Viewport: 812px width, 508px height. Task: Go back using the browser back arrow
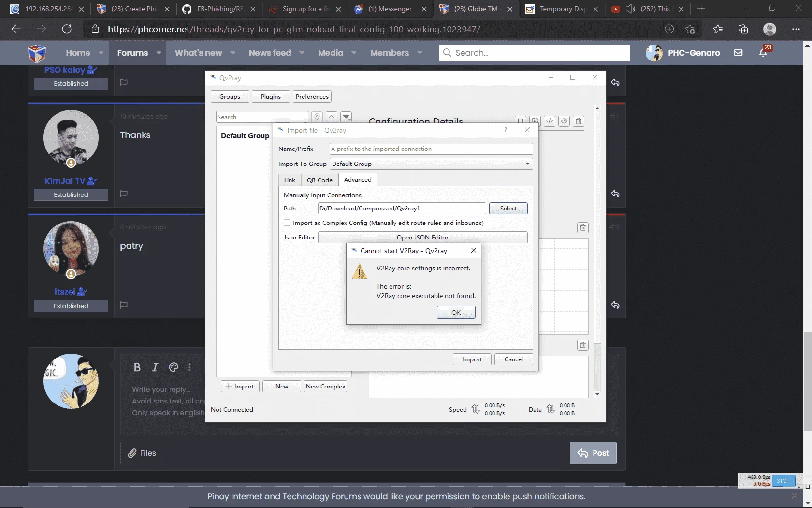[x=16, y=29]
